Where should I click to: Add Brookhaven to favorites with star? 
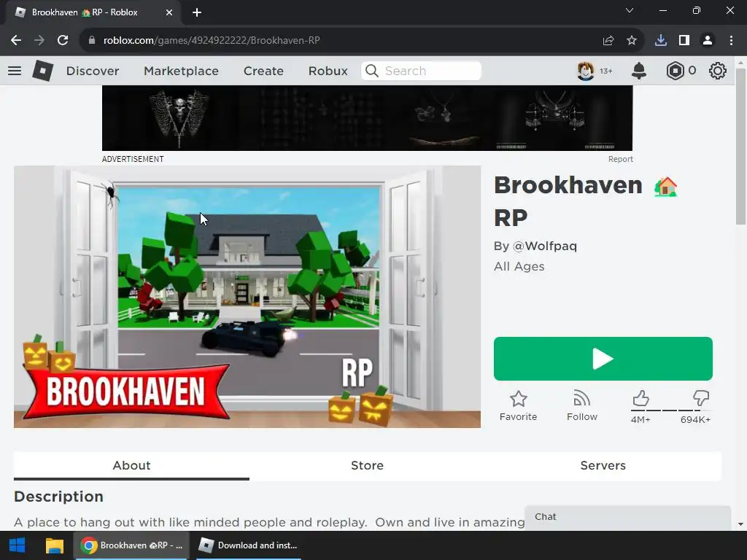tap(519, 406)
